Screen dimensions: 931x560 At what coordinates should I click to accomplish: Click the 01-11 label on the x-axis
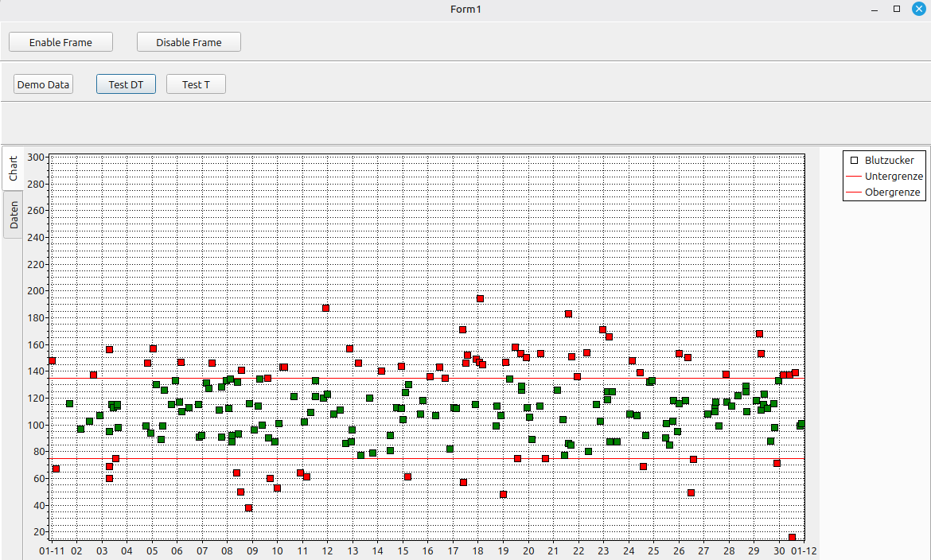point(52,550)
